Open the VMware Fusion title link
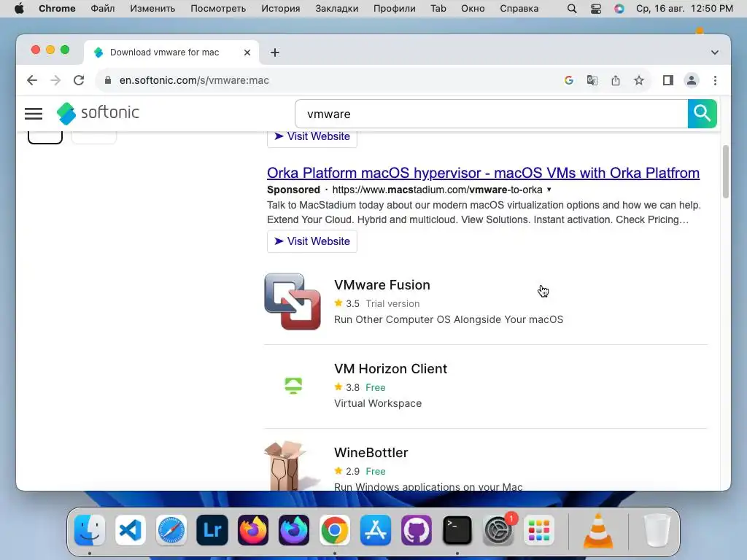This screenshot has width=747, height=560. click(382, 285)
